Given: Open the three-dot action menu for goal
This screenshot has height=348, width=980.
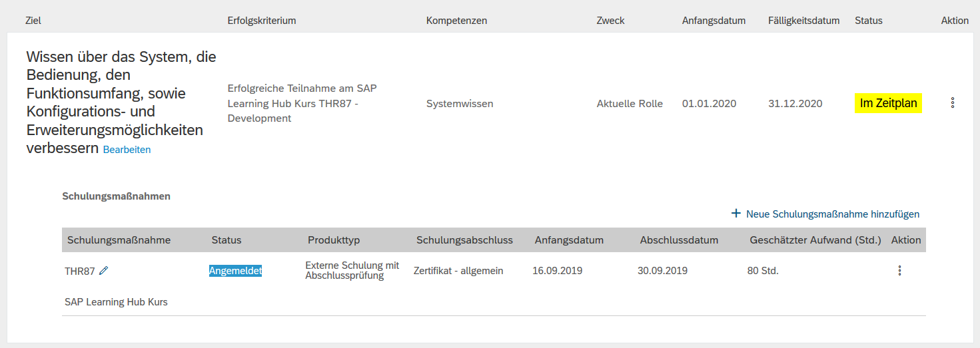Looking at the screenshot, I should [x=953, y=102].
